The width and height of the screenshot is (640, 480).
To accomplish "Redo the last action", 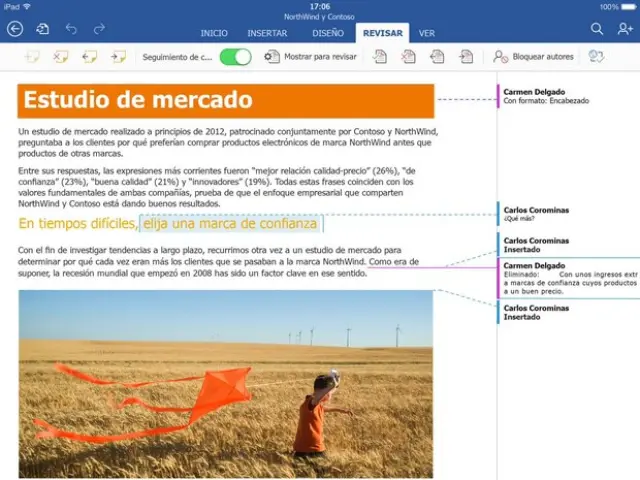I will coord(100,30).
